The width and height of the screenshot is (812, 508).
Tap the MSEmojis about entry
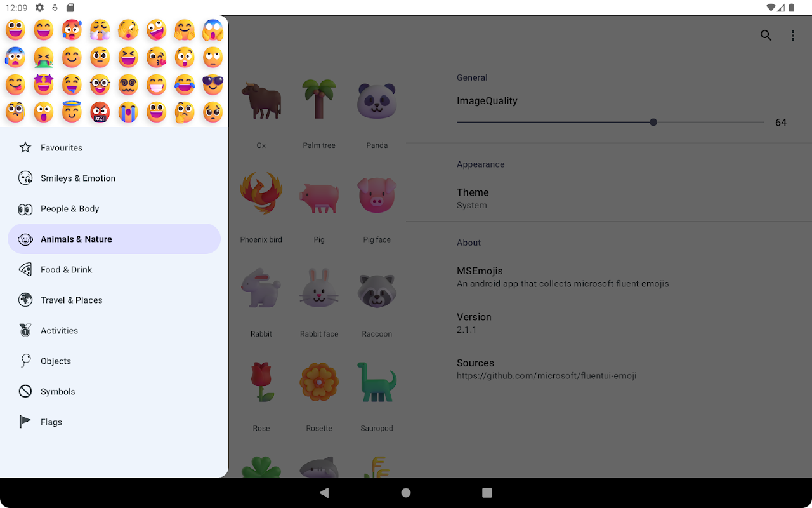(x=609, y=277)
